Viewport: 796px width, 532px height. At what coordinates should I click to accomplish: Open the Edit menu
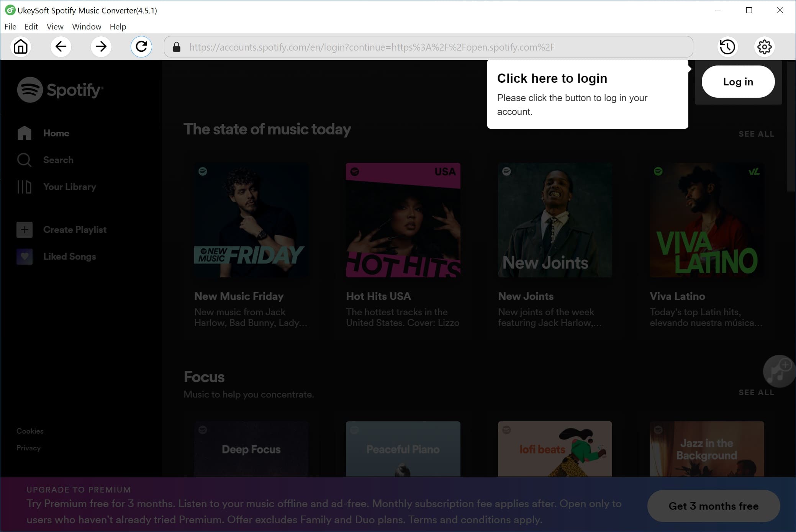(x=31, y=26)
